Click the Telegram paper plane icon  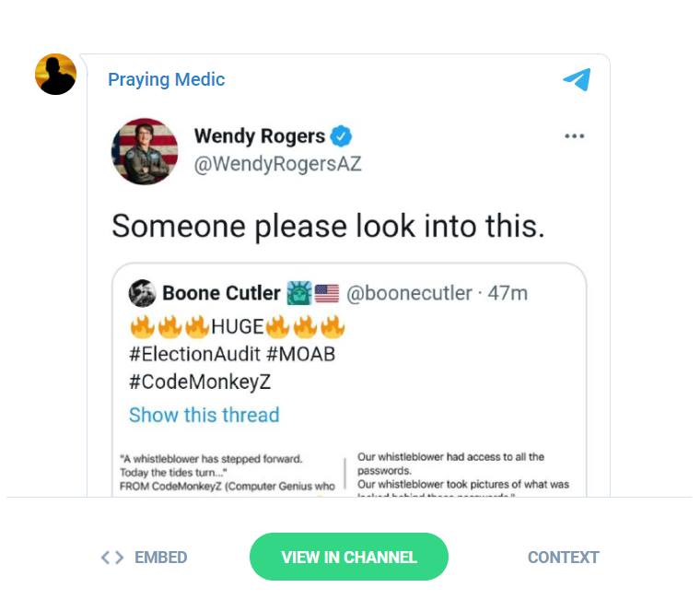(577, 80)
